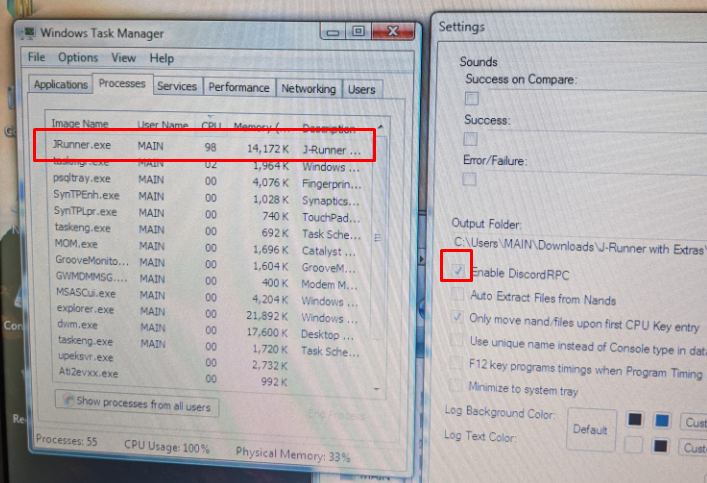Image resolution: width=707 pixels, height=483 pixels.
Task: Select the explorer.exe memory value 21,892 K
Action: [266, 316]
